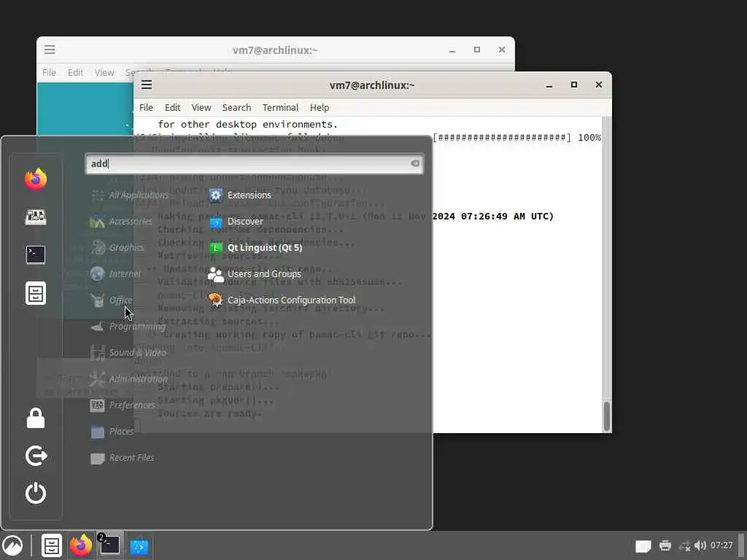Open Firefox from the panel
This screenshot has height=560, width=747.
(x=81, y=545)
